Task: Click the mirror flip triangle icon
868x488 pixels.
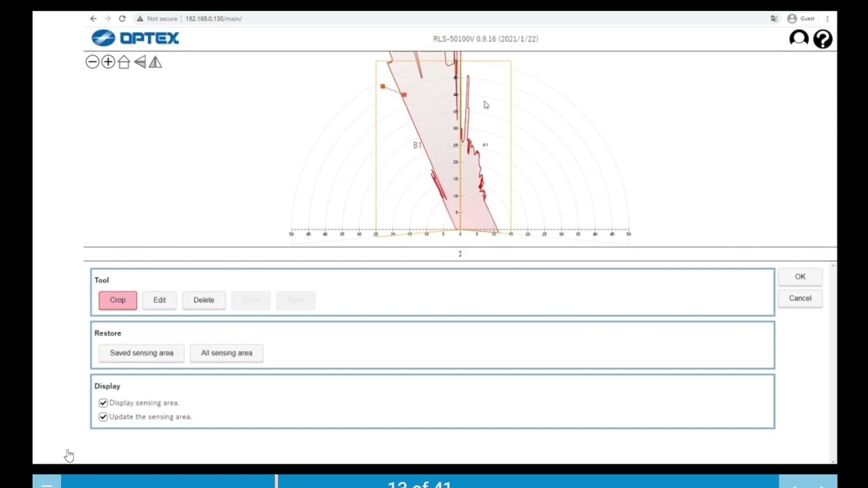Action: pos(155,62)
